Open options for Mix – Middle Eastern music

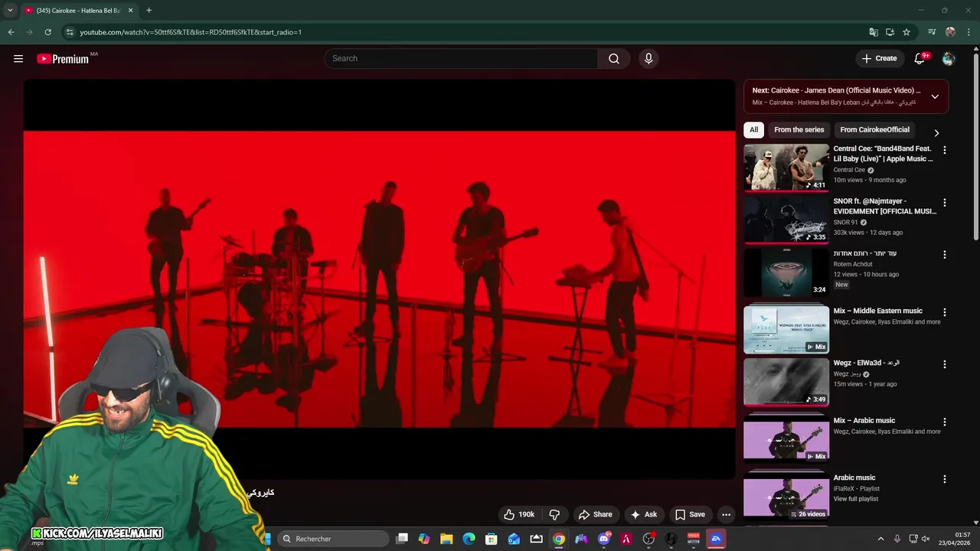(x=944, y=312)
